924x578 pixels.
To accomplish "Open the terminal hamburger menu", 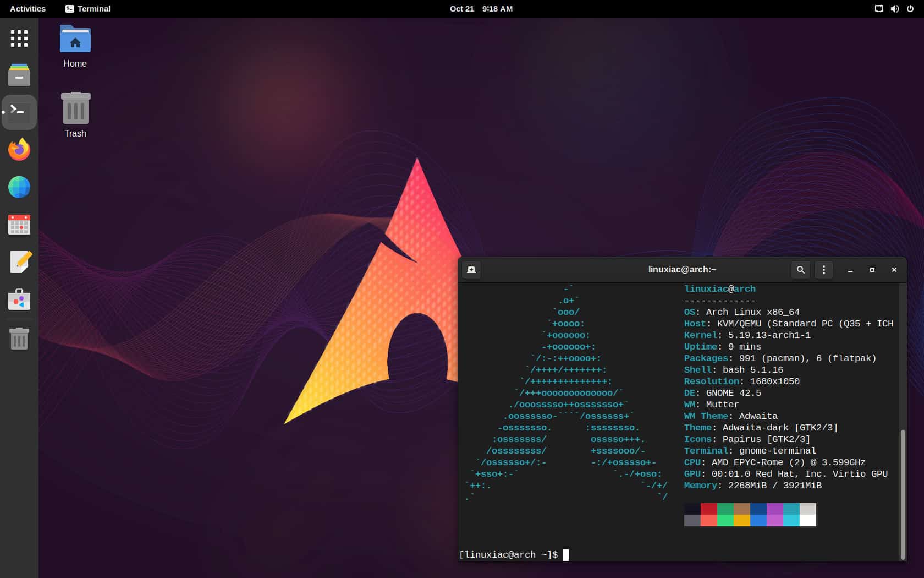I will click(x=823, y=270).
